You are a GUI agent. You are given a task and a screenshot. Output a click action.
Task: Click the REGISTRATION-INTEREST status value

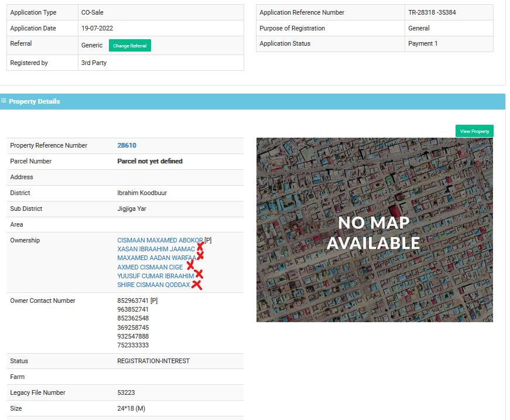[x=153, y=361]
